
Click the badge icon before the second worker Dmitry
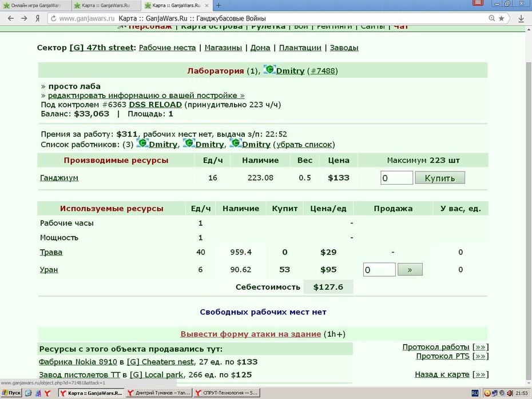(189, 143)
